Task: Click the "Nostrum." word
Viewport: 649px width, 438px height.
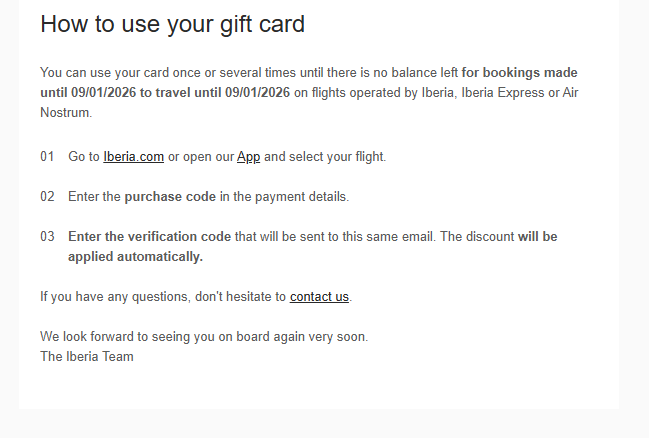Action: tap(66, 113)
